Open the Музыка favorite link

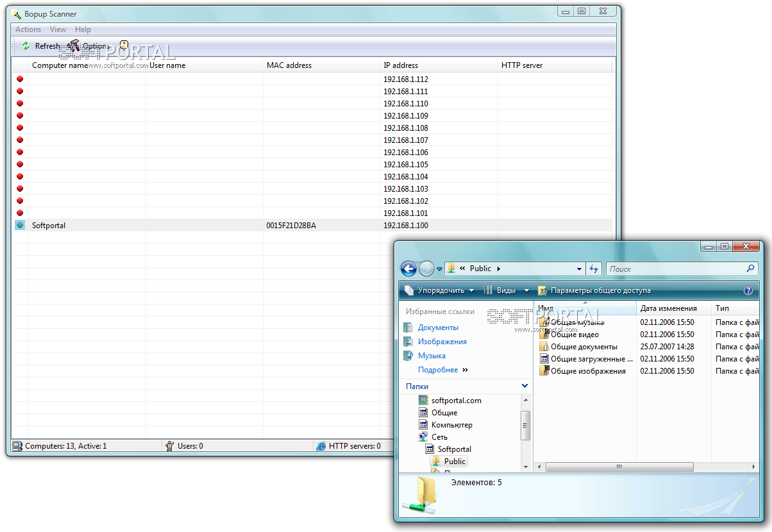click(x=432, y=356)
